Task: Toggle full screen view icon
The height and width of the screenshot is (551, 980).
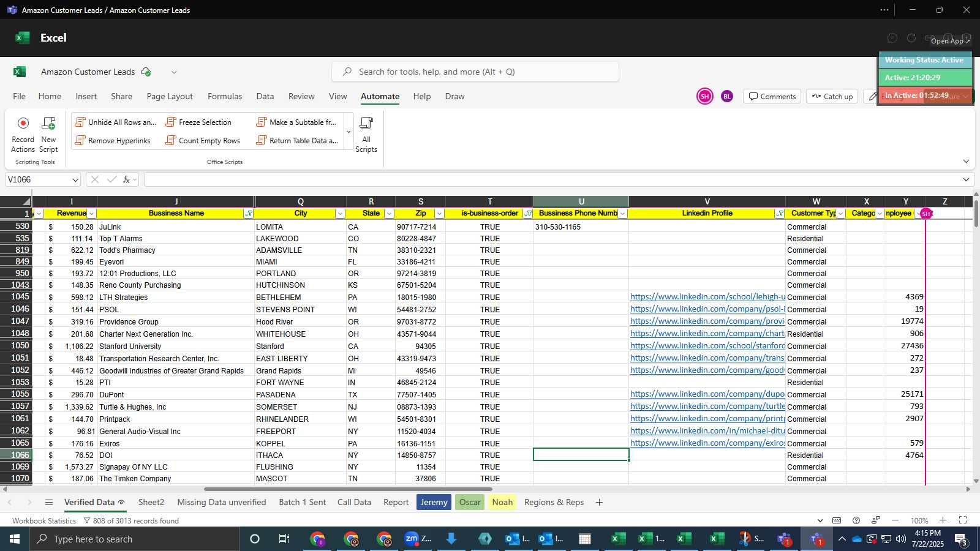Action: (963, 520)
